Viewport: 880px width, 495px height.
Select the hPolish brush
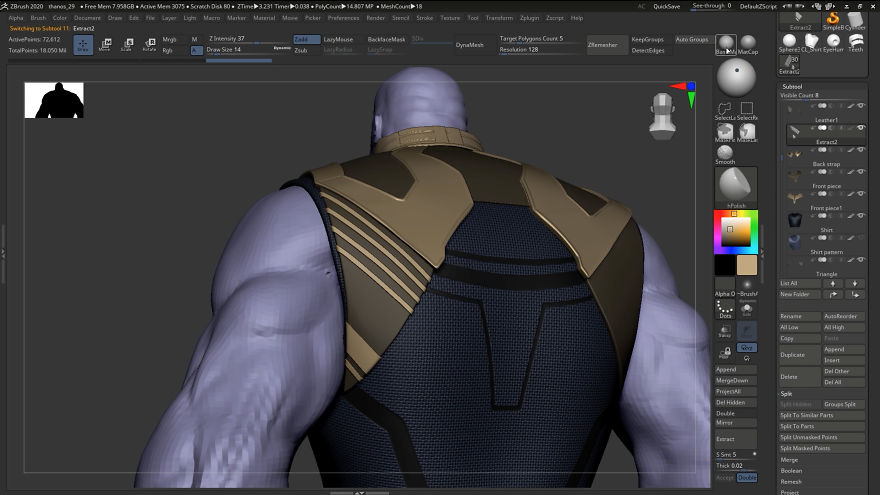click(736, 187)
